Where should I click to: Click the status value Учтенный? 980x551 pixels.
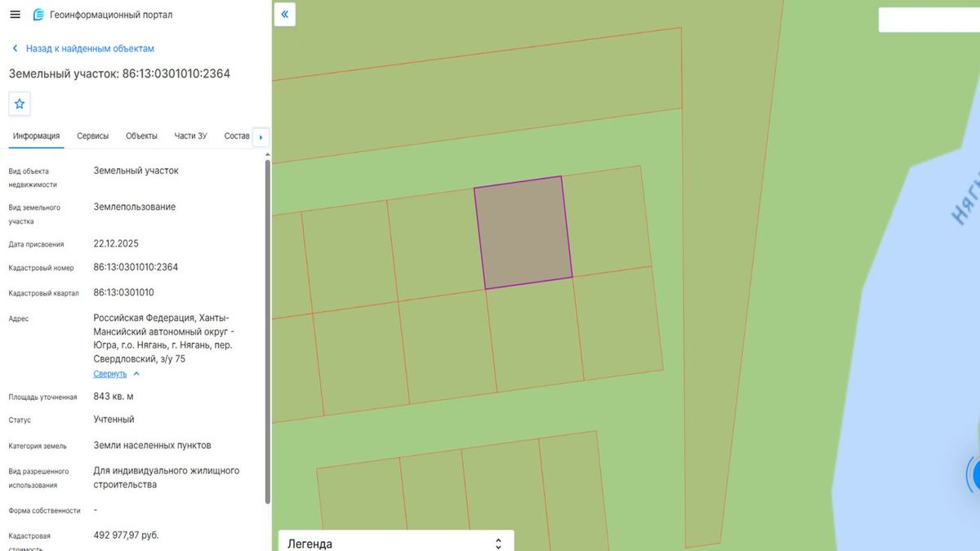point(114,419)
